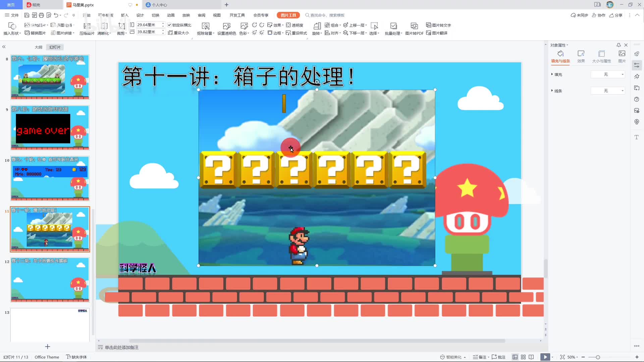Click the help icon on right sidebar
The image size is (644, 362).
click(x=637, y=99)
